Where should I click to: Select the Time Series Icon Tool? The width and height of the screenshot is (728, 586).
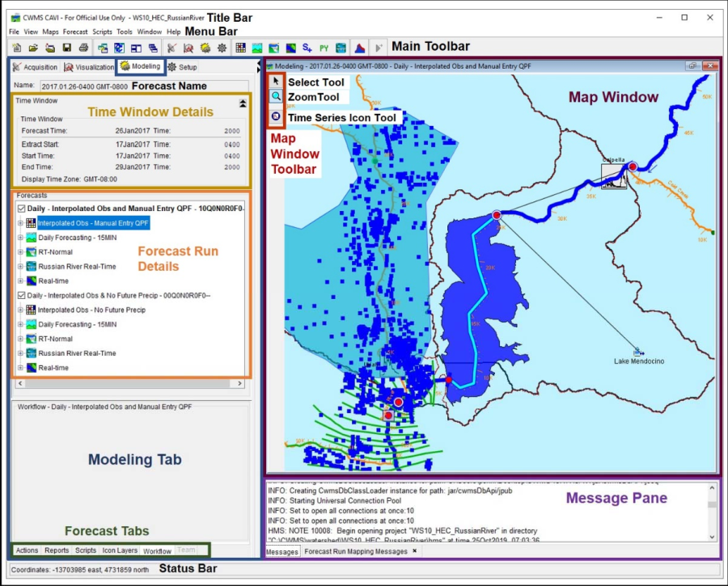pos(275,116)
